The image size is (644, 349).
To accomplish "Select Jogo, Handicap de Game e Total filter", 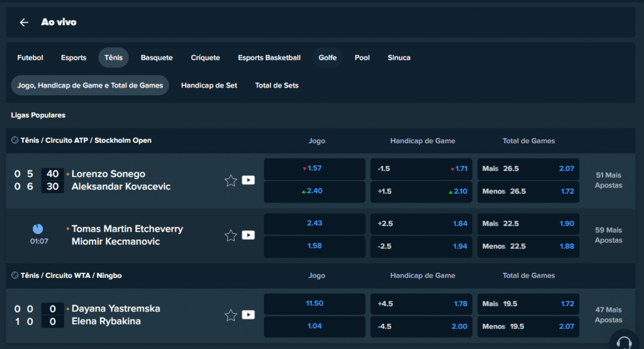I will pyautogui.click(x=90, y=86).
